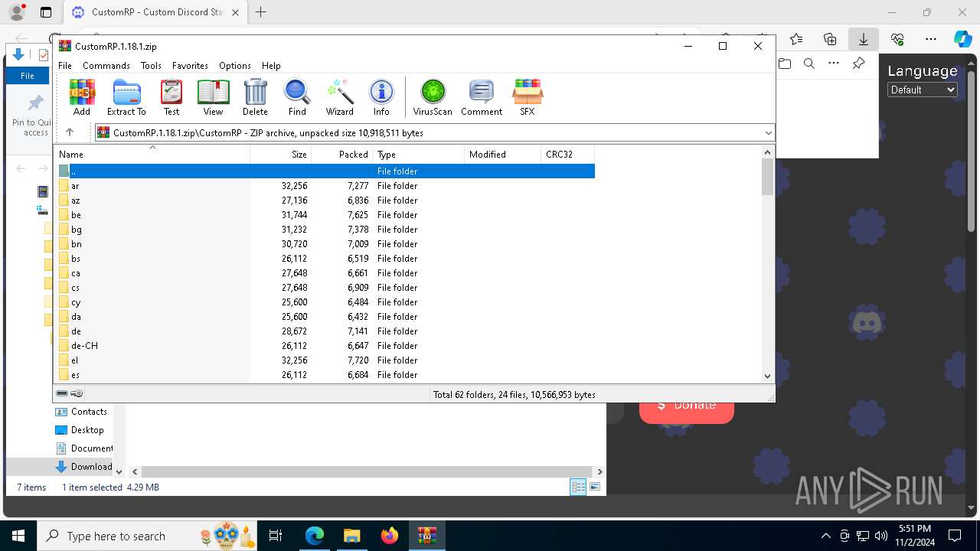Open the Favorites menu
Image resolution: width=980 pixels, height=551 pixels.
tap(190, 66)
